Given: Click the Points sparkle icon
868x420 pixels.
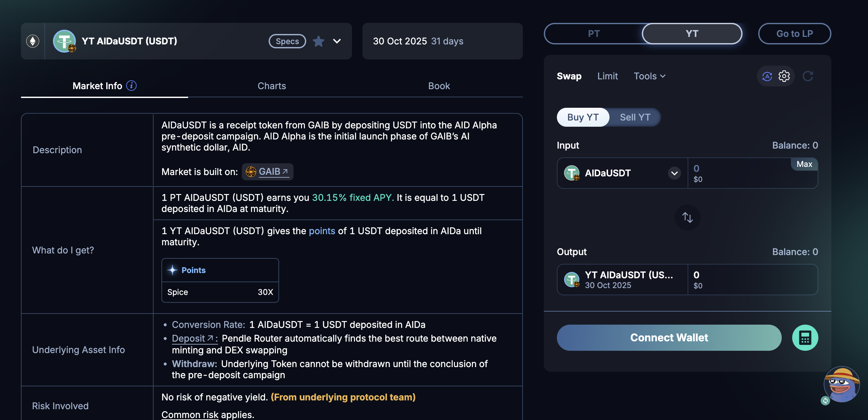Looking at the screenshot, I should tap(173, 270).
